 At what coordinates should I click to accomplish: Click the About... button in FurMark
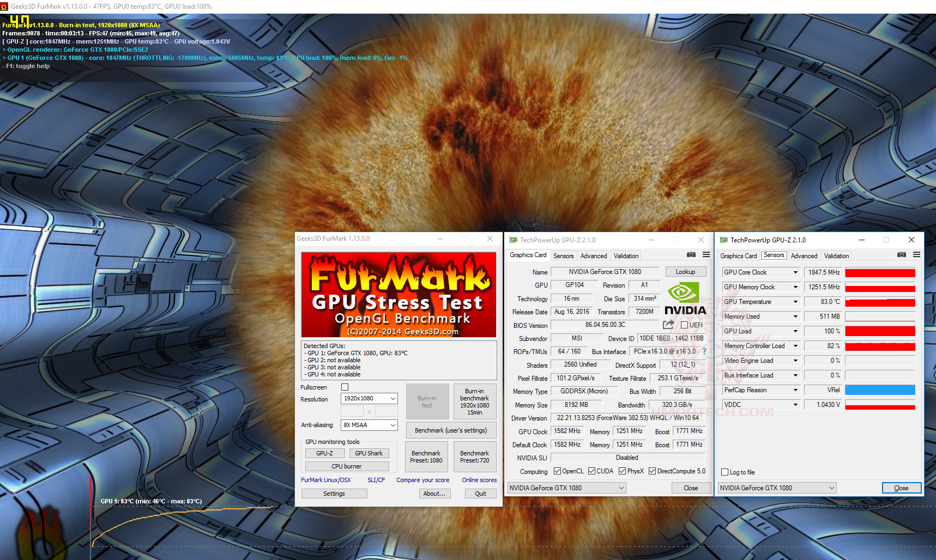(434, 494)
